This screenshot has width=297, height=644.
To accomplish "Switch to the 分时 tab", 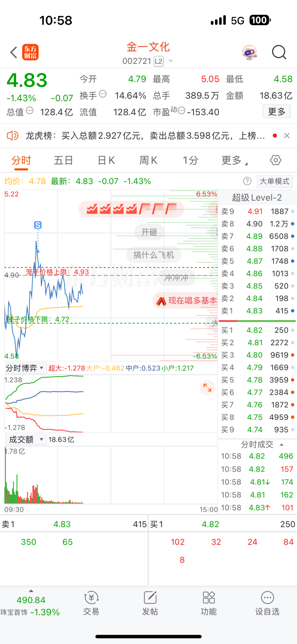I will pos(21,160).
